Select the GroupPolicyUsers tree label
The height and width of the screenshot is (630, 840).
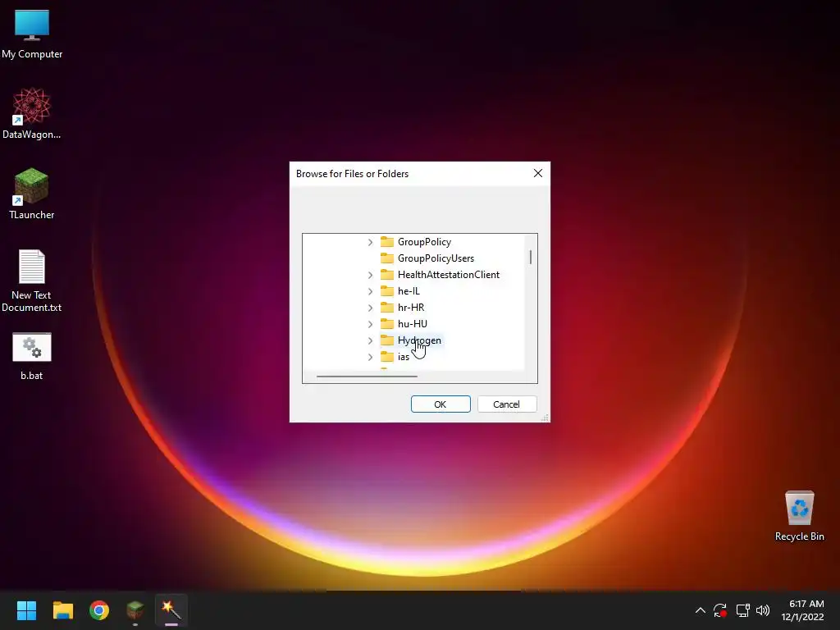pyautogui.click(x=436, y=258)
